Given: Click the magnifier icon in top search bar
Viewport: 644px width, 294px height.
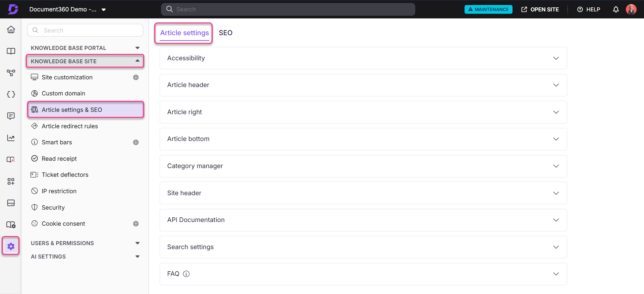Looking at the screenshot, I should pos(169,9).
